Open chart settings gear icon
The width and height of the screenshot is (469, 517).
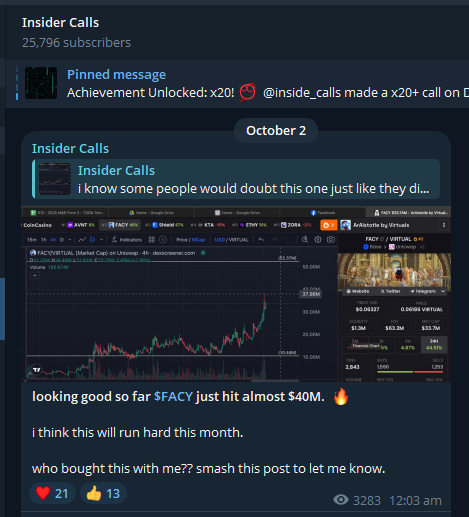pyautogui.click(x=318, y=239)
